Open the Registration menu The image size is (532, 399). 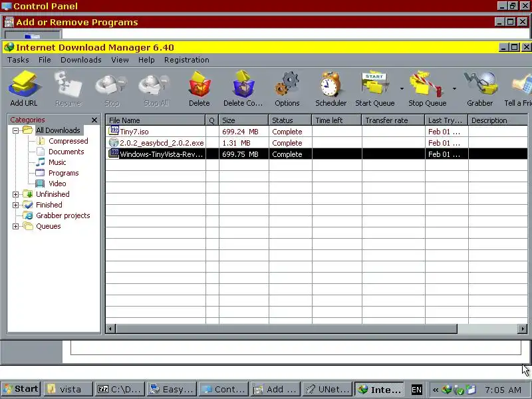(187, 60)
